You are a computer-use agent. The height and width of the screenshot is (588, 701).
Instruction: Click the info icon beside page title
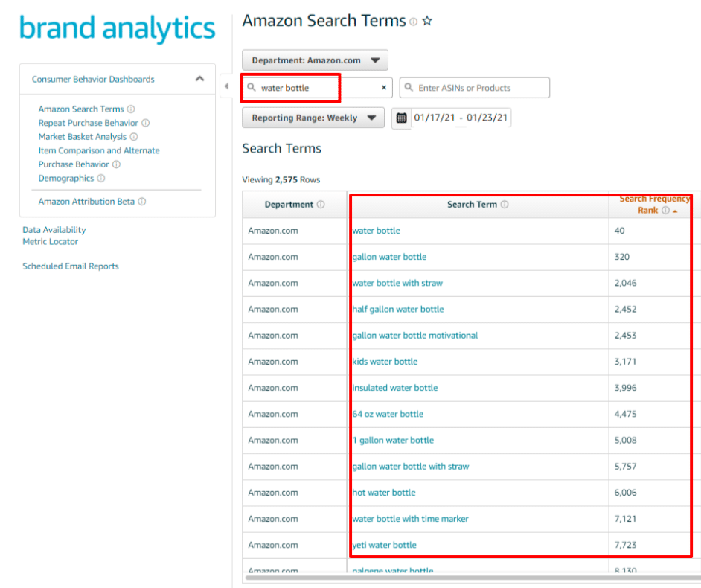413,22
